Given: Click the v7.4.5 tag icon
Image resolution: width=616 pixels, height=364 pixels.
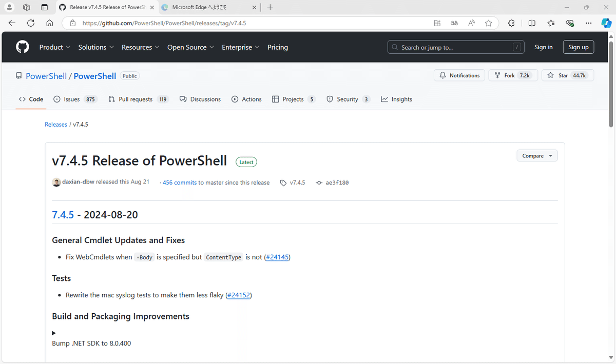Looking at the screenshot, I should 283,183.
